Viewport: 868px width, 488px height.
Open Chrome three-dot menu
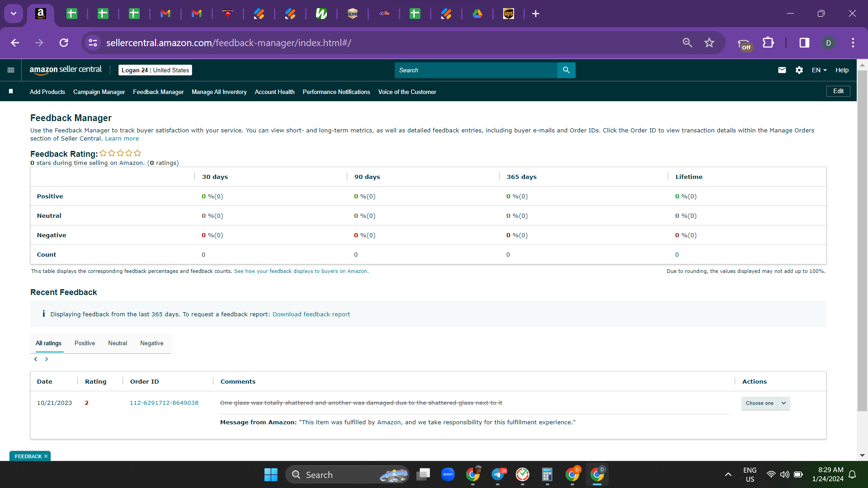point(853,43)
